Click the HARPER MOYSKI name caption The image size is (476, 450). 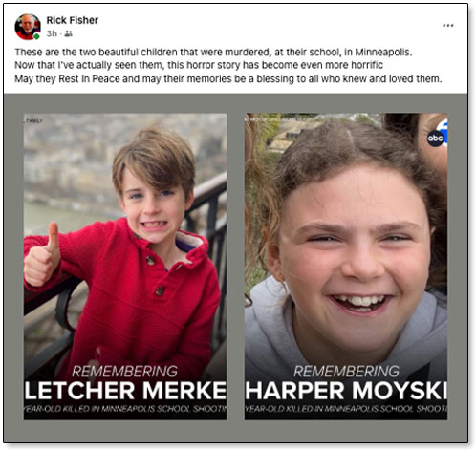[x=346, y=391]
